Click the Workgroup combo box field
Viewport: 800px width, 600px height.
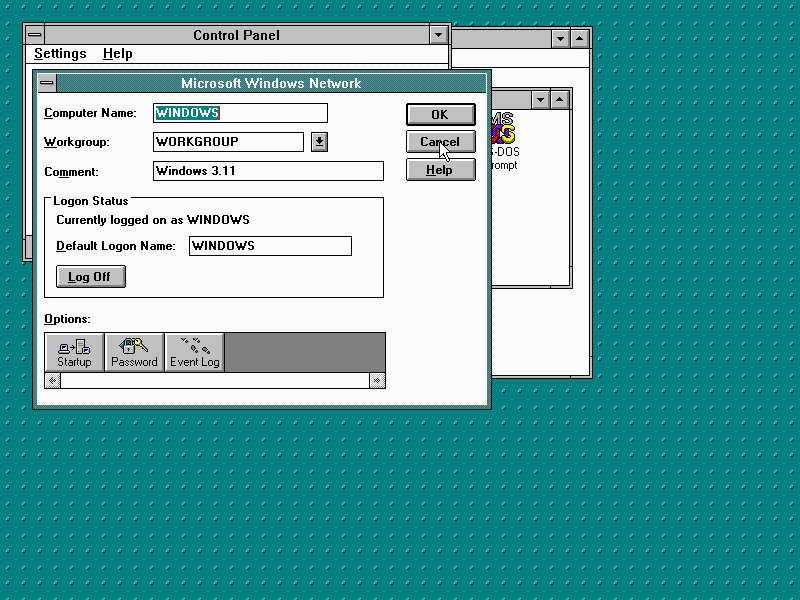pyautogui.click(x=228, y=142)
